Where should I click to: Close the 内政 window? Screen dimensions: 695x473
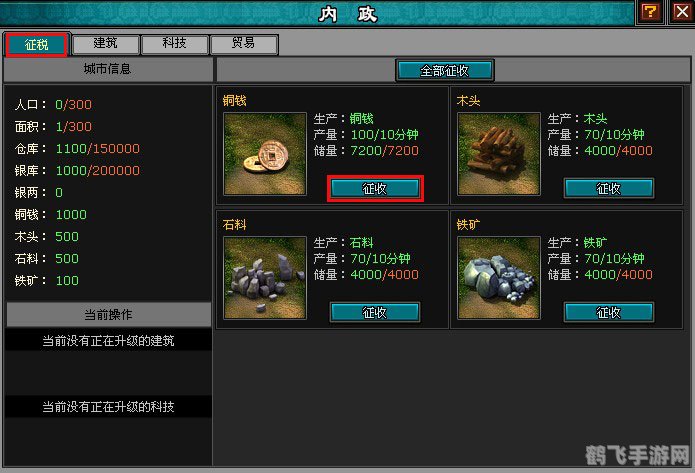tap(681, 12)
